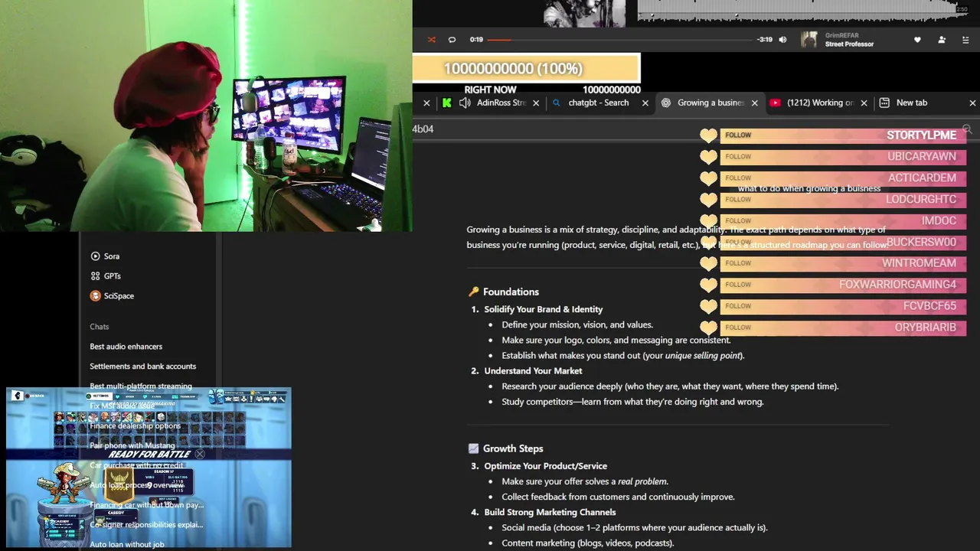
Task: Click the FOXWARRIORGAMING4 follower name
Action: click(x=897, y=285)
